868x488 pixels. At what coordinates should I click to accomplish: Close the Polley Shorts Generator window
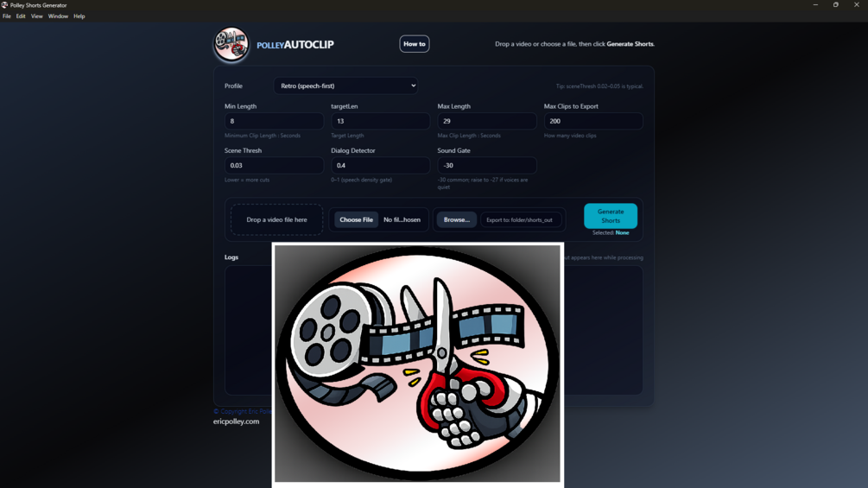pos(857,4)
